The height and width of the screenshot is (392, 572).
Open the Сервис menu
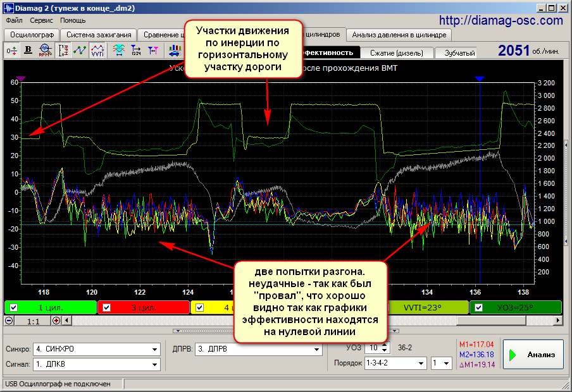pos(41,20)
